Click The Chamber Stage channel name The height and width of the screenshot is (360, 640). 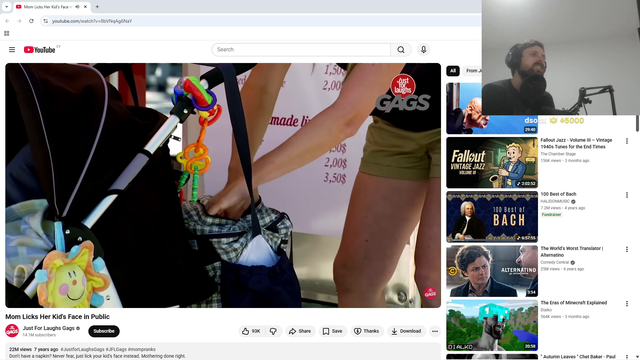pyautogui.click(x=558, y=154)
